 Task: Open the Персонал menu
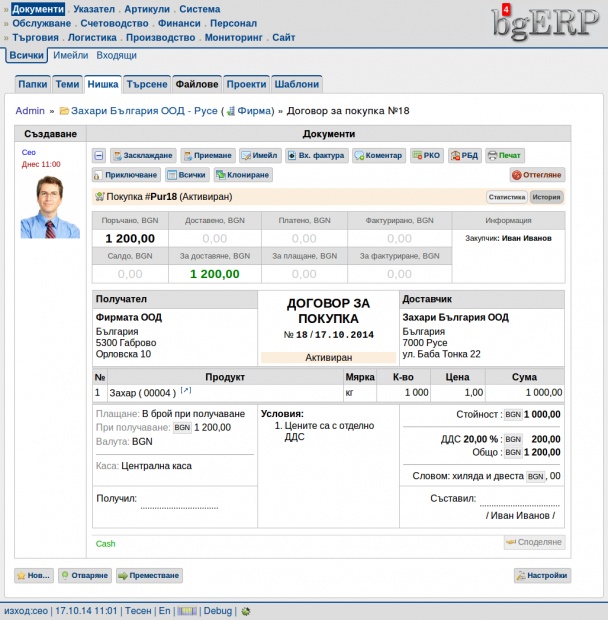click(233, 23)
